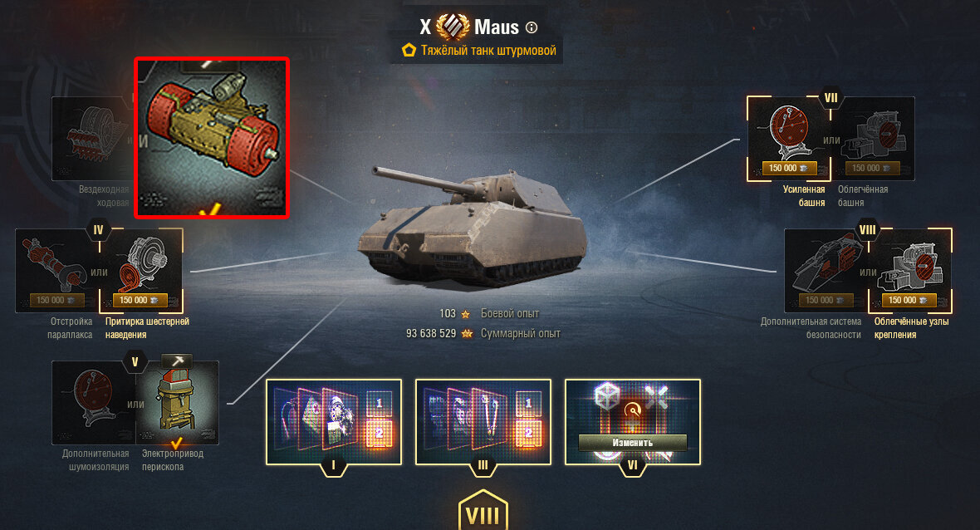Screen dimensions: 980x530
Task: Choose the Вездеходная ходовая modification
Action: [92, 139]
